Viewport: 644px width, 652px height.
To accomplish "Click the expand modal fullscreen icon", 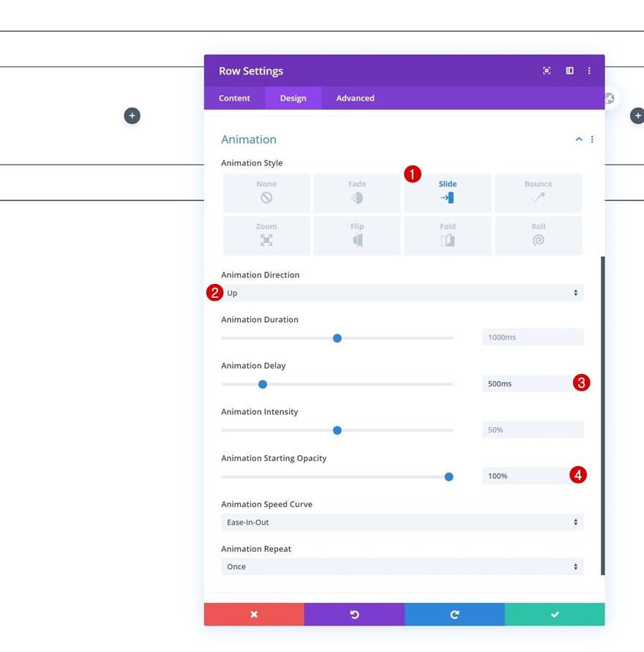I will click(x=547, y=71).
